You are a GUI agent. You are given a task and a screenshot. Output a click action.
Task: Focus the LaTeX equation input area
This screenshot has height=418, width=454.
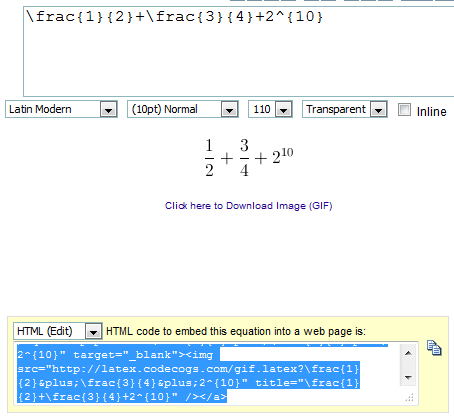click(x=238, y=51)
